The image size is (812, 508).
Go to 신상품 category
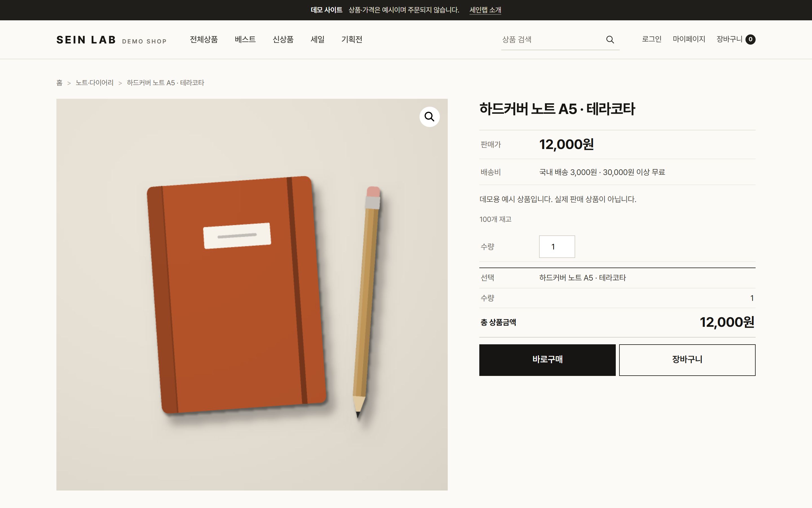pyautogui.click(x=283, y=39)
